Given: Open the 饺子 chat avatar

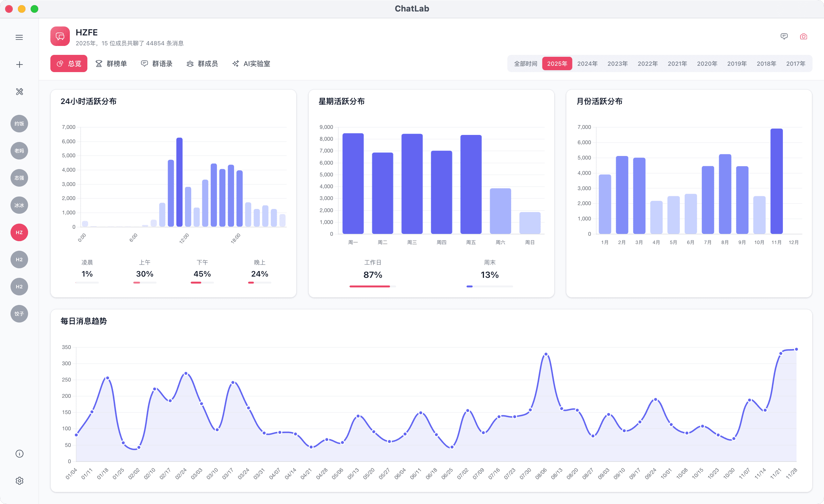Looking at the screenshot, I should (x=19, y=314).
